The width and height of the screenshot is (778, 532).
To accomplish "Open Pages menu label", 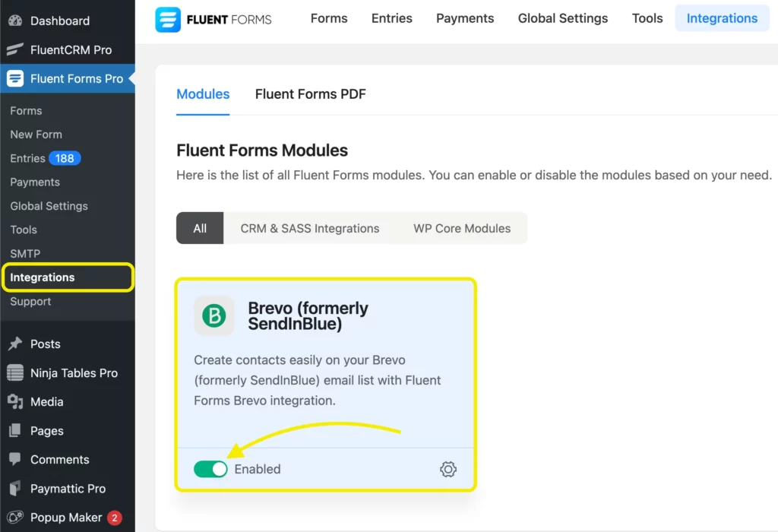I will pyautogui.click(x=46, y=431).
